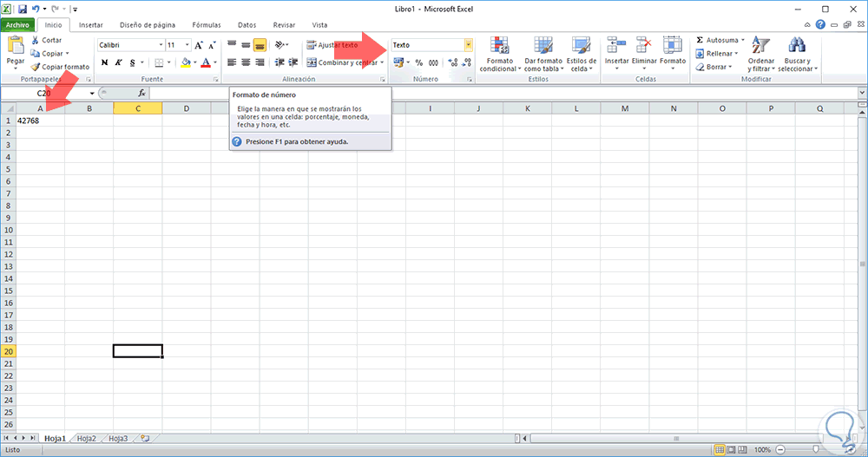Screen dimensions: 868x457
Task: Open the Calibri font name dropdown
Action: (x=161, y=45)
